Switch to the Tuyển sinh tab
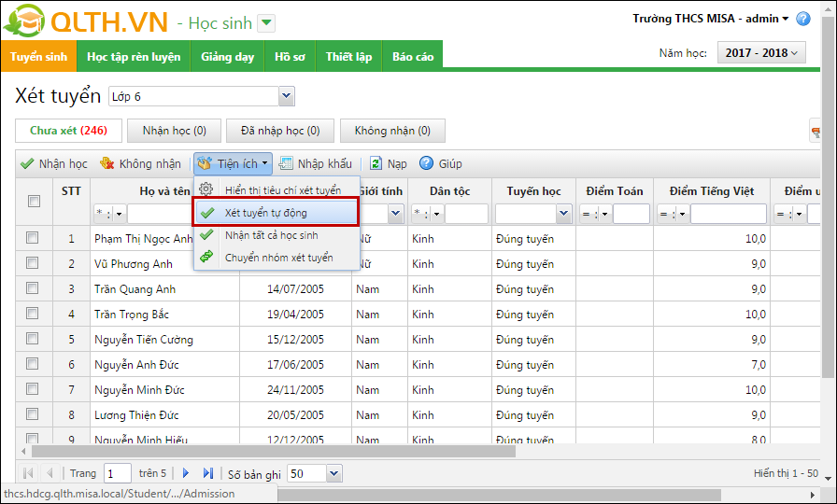Screen dimensions: 837x504 point(38,56)
